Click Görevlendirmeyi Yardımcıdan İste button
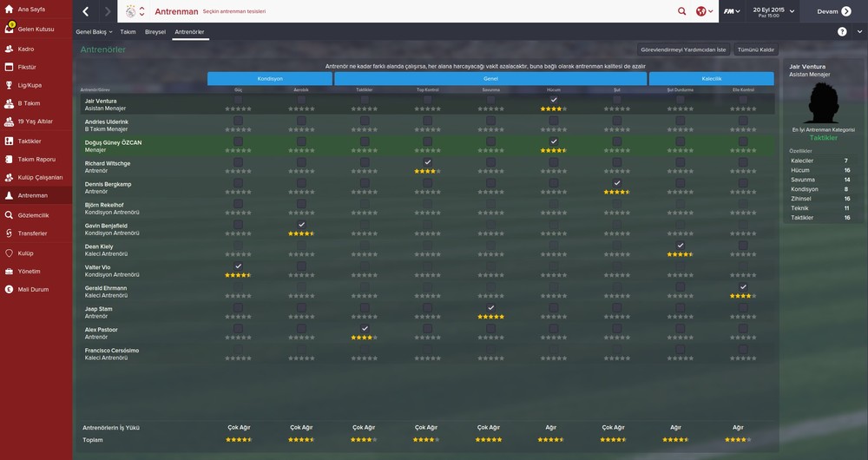The height and width of the screenshot is (460, 868). pyautogui.click(x=683, y=49)
